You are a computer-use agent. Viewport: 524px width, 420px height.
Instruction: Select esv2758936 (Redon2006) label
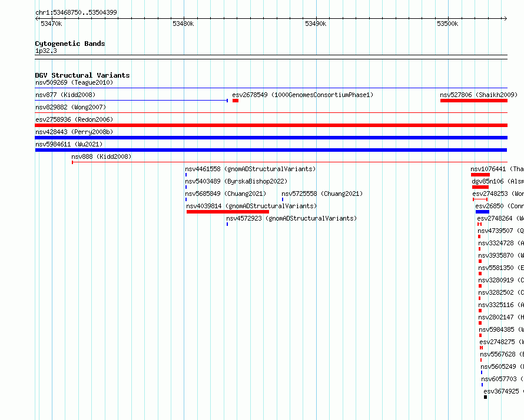click(x=74, y=119)
